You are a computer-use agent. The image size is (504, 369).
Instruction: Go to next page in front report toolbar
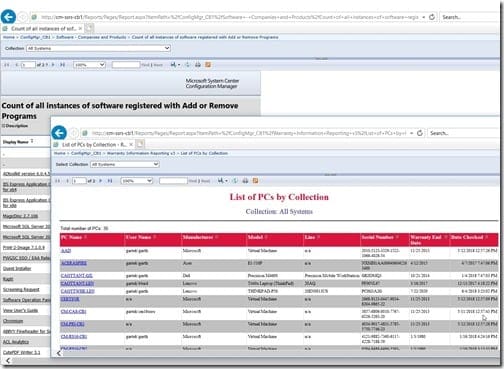tap(100, 181)
